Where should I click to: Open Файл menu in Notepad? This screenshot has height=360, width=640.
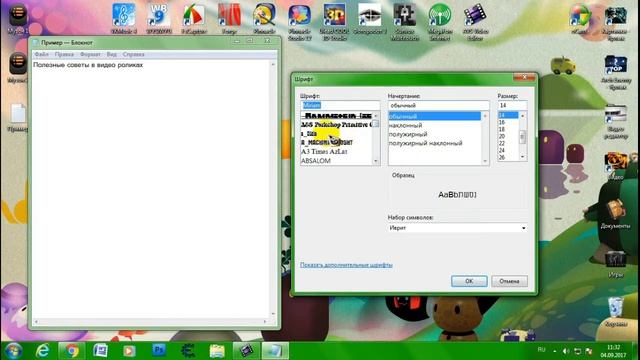point(41,54)
